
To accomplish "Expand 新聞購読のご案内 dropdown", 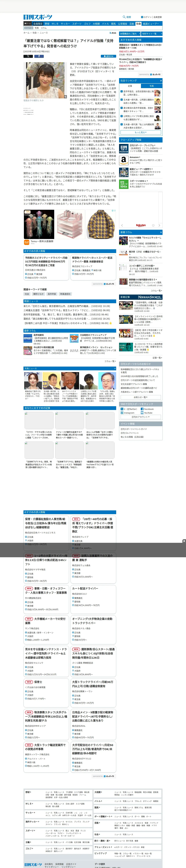I will coord(130,34).
